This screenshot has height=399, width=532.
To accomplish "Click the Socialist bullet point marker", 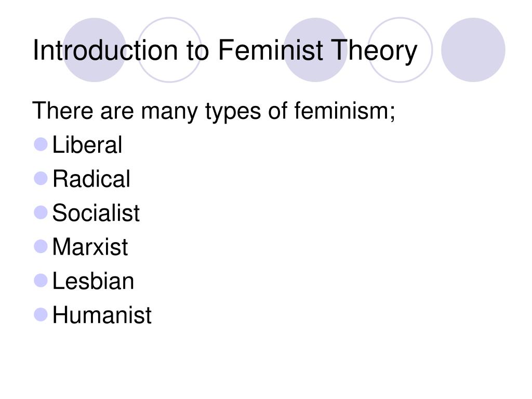I will (x=41, y=212).
